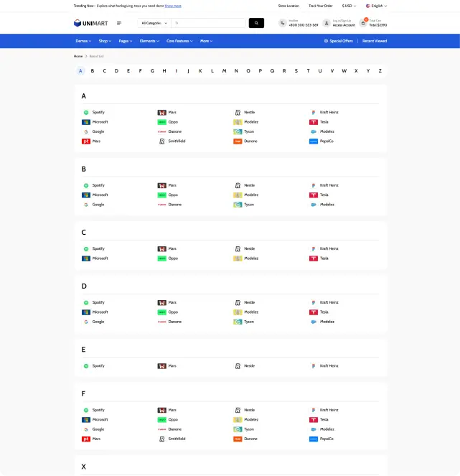Open the English language dropdown
This screenshot has height=476, width=460.
pos(376,5)
